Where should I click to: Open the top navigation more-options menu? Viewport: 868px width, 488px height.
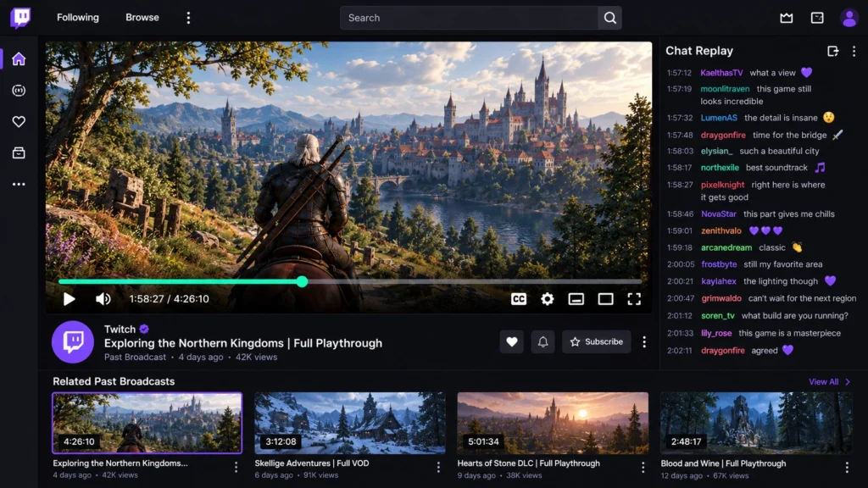(188, 18)
